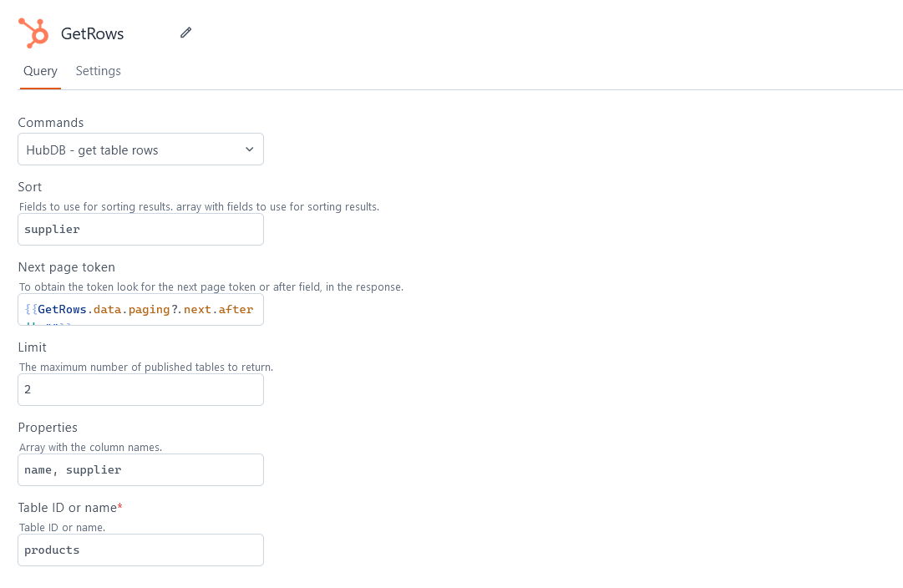Expand the Commands combo box
This screenshot has width=903, height=588.
140,149
